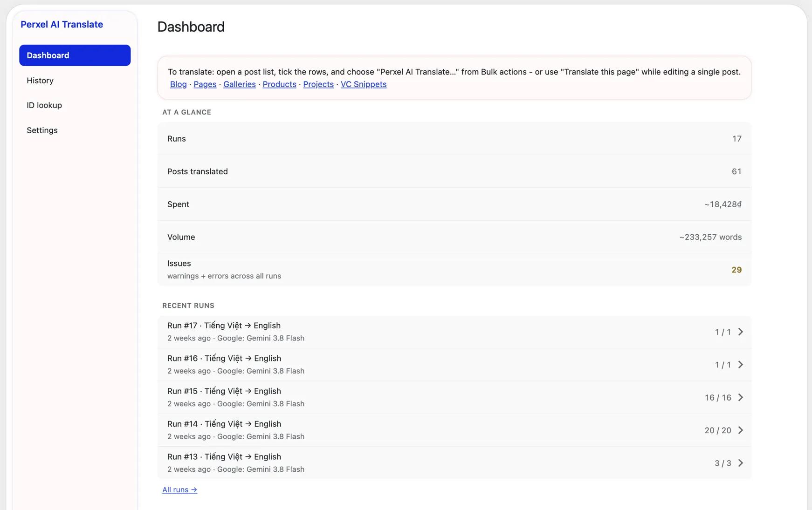This screenshot has width=812, height=510.
Task: Click 'warnings + errors across all runs' caption
Action: 224,276
